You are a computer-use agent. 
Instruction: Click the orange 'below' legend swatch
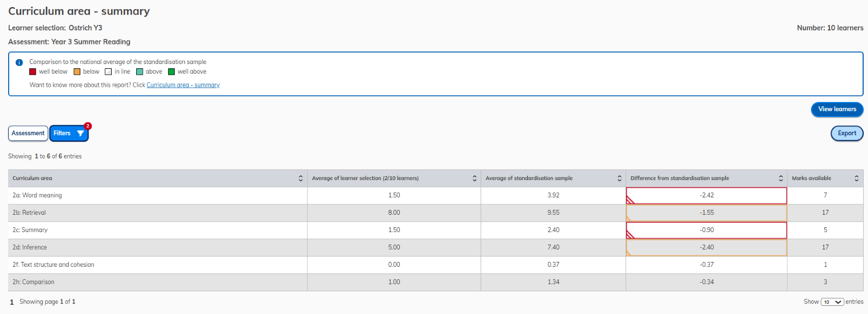pyautogui.click(x=77, y=72)
